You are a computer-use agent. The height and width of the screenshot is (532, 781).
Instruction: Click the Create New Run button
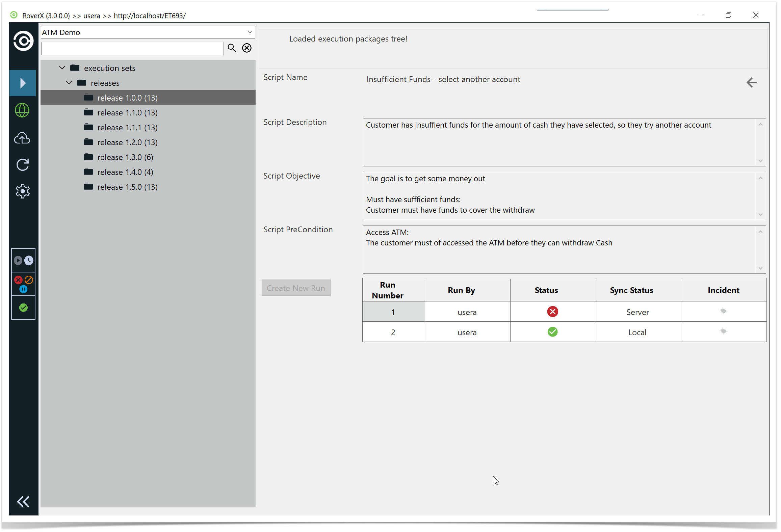click(296, 288)
